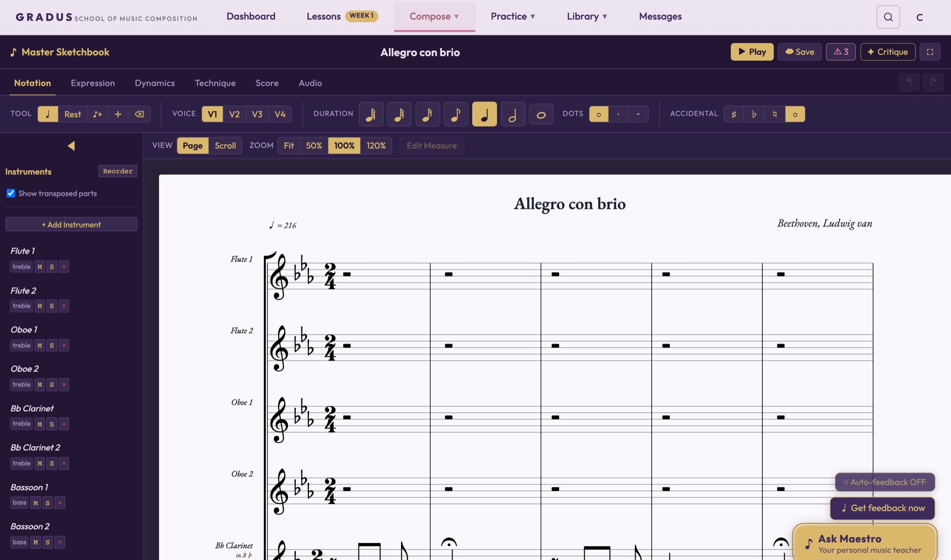This screenshot has width=951, height=560.
Task: Select the note input tool
Action: (48, 114)
